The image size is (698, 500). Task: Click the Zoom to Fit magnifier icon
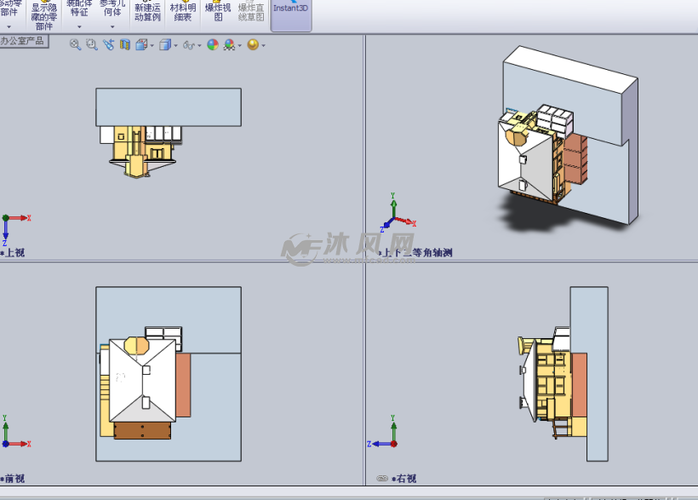pos(75,45)
